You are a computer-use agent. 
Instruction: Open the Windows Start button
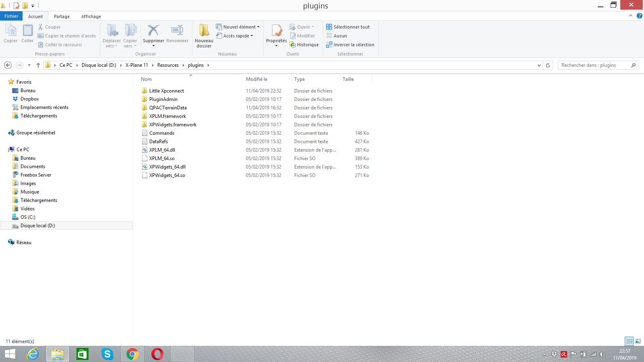10,354
